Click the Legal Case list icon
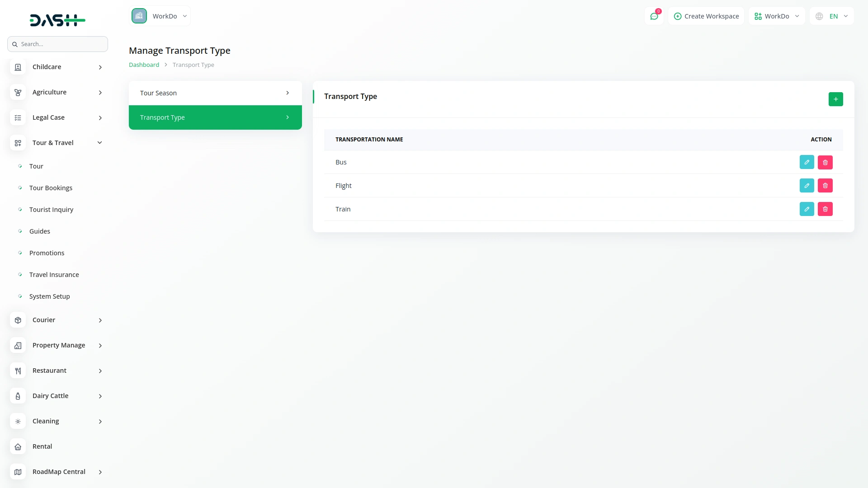This screenshot has width=868, height=488. (x=18, y=117)
